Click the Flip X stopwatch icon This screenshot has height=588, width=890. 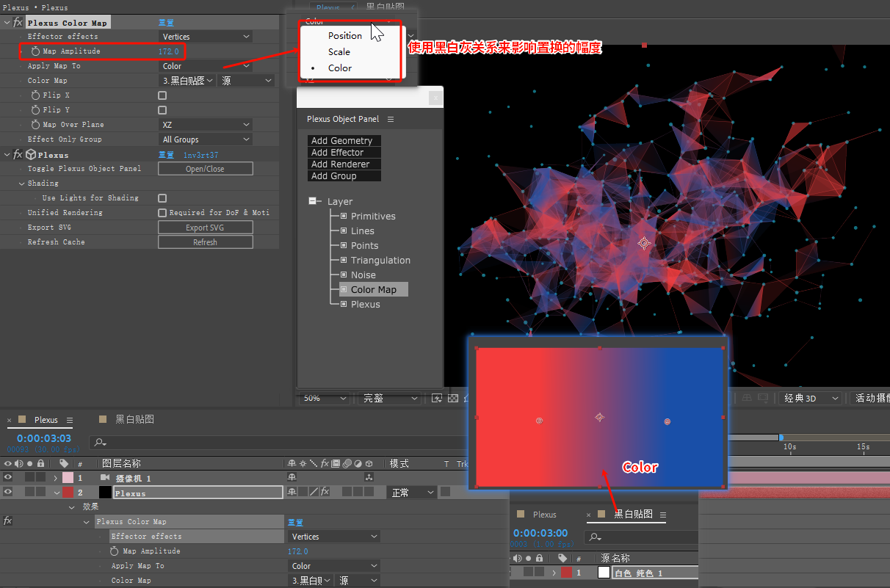click(35, 95)
